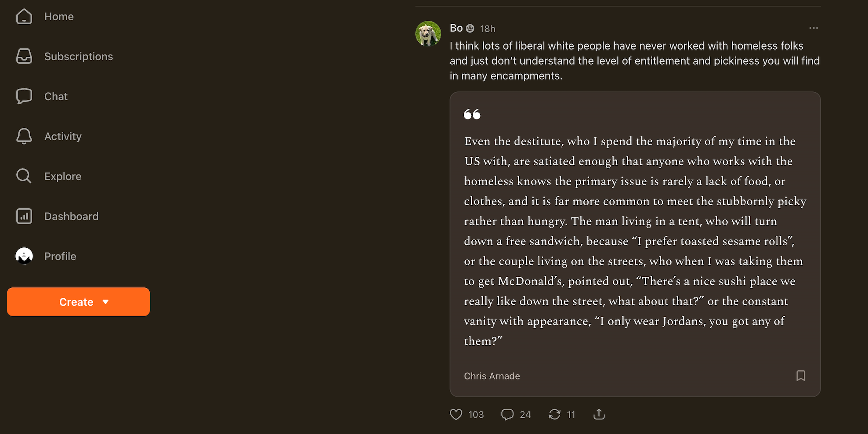Open Bo's profile via the name link
Image resolution: width=868 pixels, height=434 pixels.
coord(456,28)
